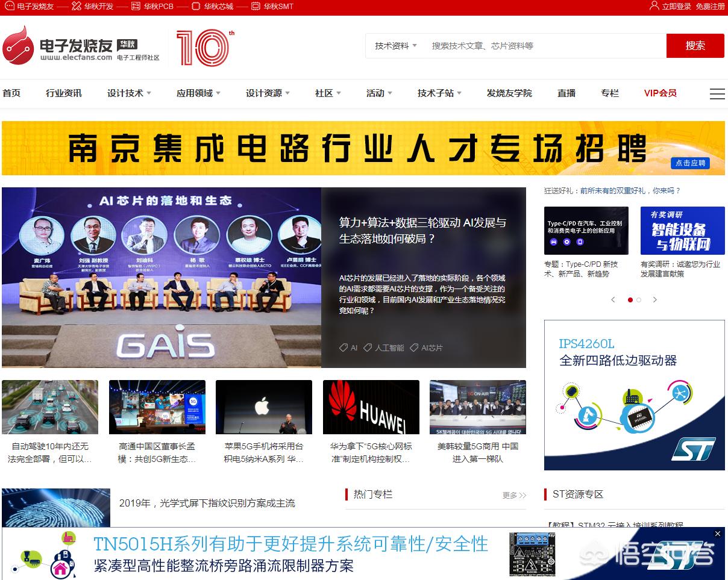Open 行业资讯 in the nav bar
Screen dimensions: 728x580
(64, 93)
